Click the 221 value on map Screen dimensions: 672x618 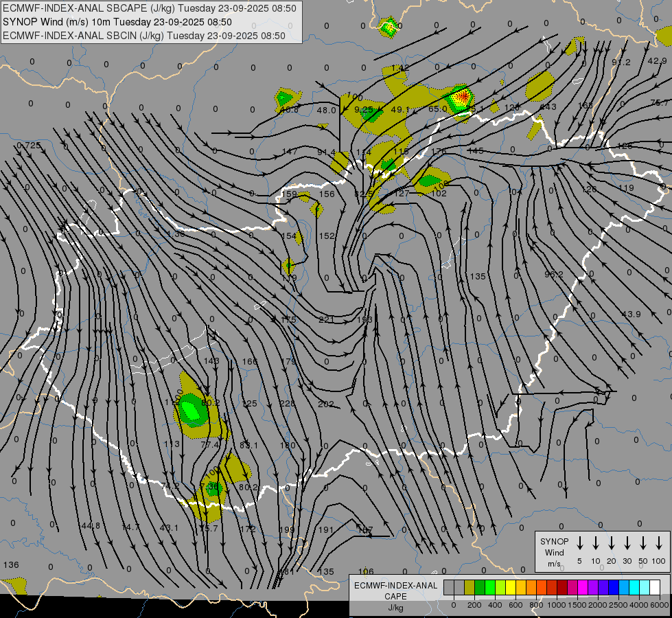(x=327, y=319)
